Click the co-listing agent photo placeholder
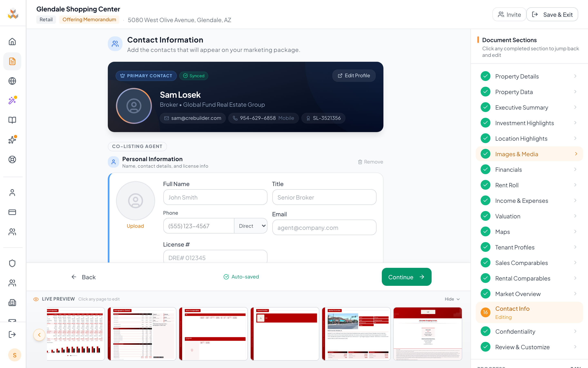 135,201
